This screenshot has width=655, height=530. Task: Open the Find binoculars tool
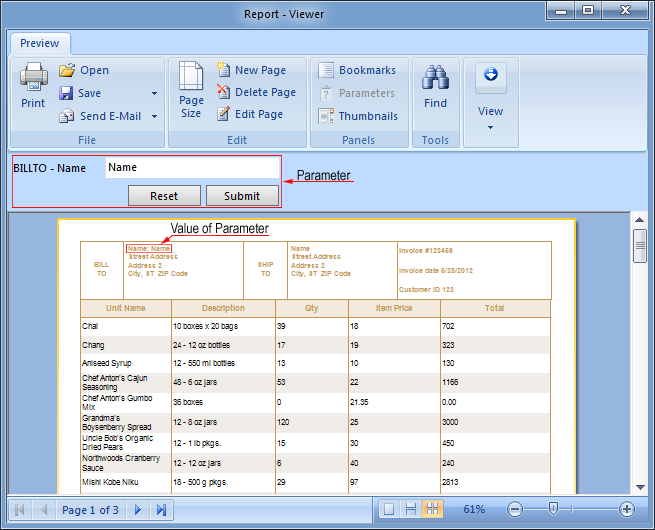tap(435, 86)
